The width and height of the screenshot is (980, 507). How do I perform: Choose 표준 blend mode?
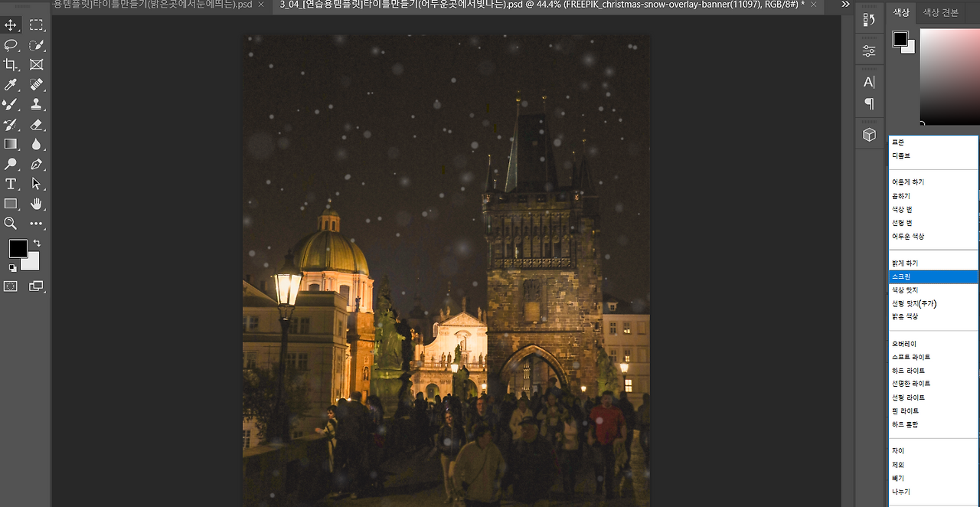click(933, 142)
